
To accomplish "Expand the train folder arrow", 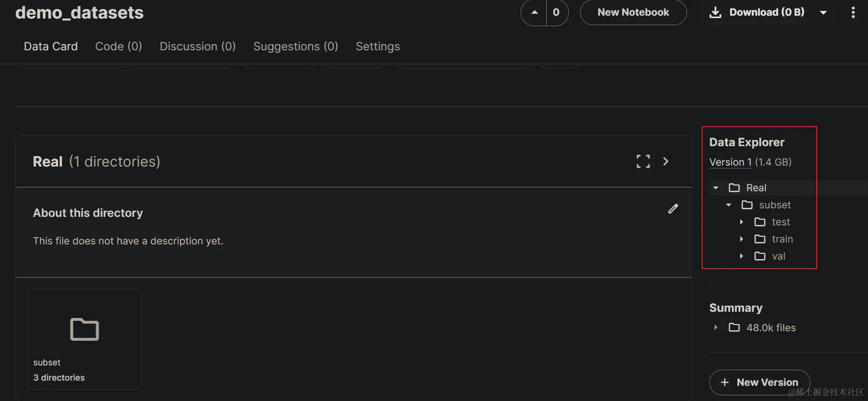I will pos(741,239).
